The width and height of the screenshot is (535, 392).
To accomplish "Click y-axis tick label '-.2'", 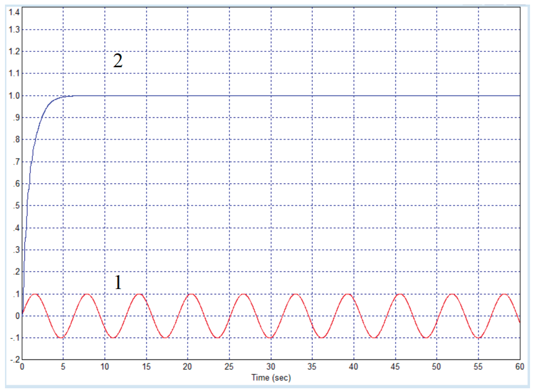I will click(15, 360).
